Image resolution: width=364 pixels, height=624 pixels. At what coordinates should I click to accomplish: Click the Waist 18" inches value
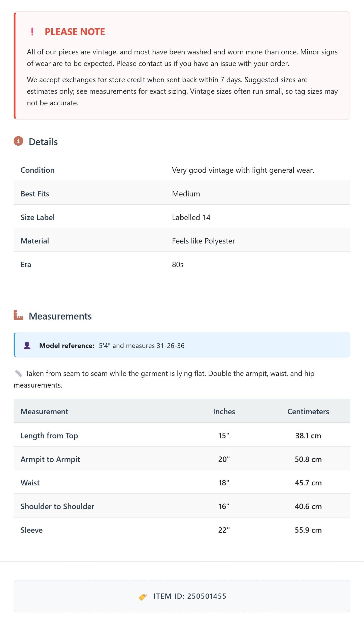(224, 483)
